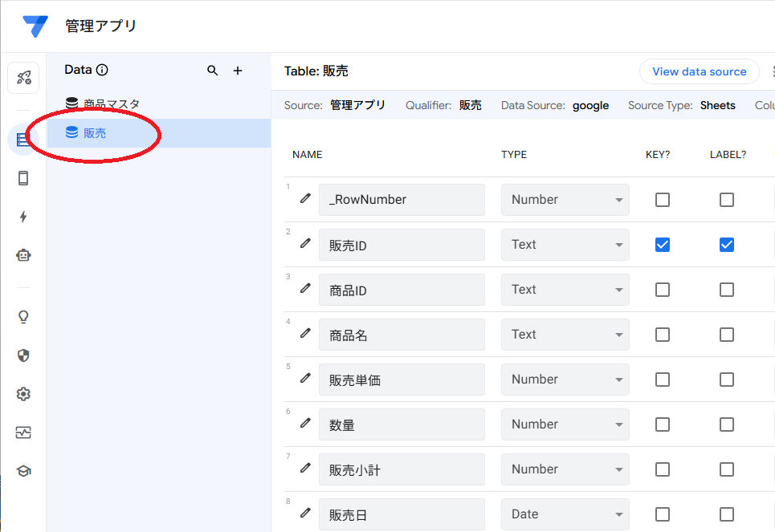775x532 pixels.
Task: Open the Views phone icon
Action: click(x=23, y=178)
